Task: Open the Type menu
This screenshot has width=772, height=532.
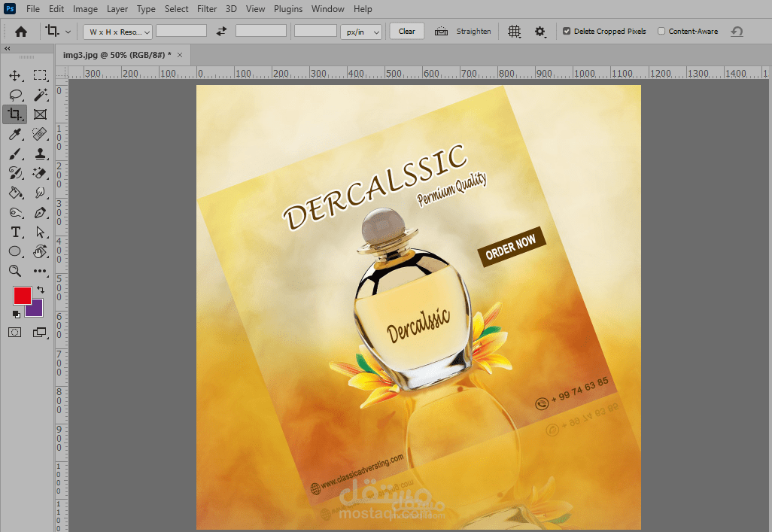Action: point(146,9)
